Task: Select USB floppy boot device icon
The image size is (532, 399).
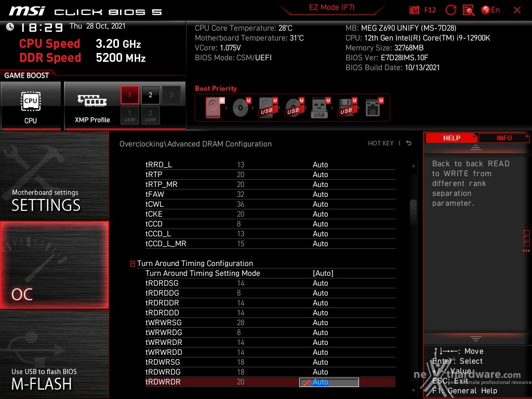Action: click(x=347, y=108)
